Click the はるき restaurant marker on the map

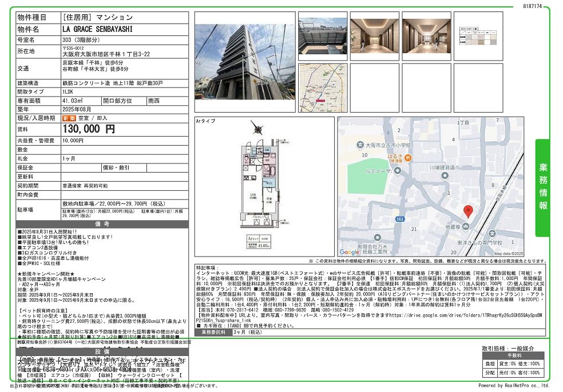(x=407, y=157)
